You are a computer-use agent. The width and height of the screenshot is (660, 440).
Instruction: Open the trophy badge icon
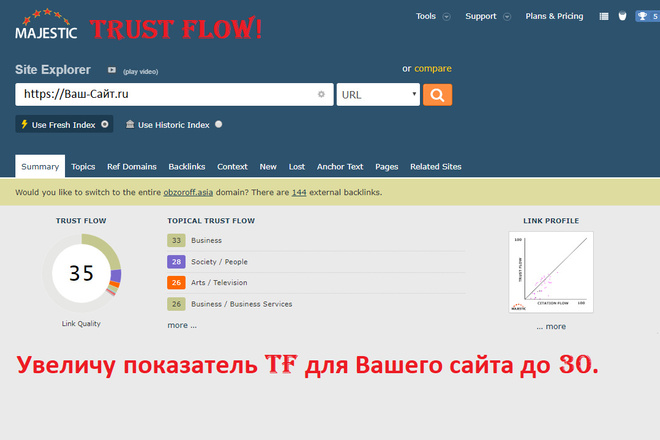647,16
